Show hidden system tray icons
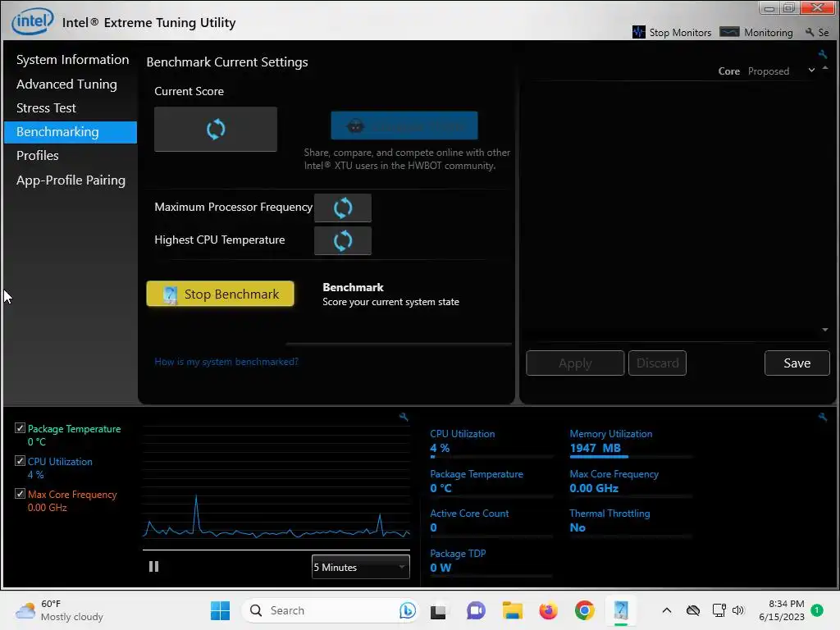Image resolution: width=840 pixels, height=630 pixels. point(666,610)
